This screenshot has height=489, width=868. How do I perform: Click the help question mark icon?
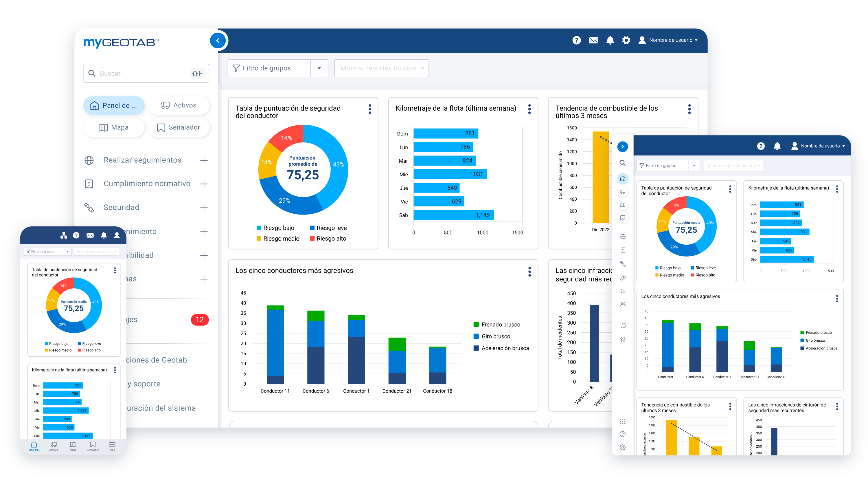tap(577, 40)
